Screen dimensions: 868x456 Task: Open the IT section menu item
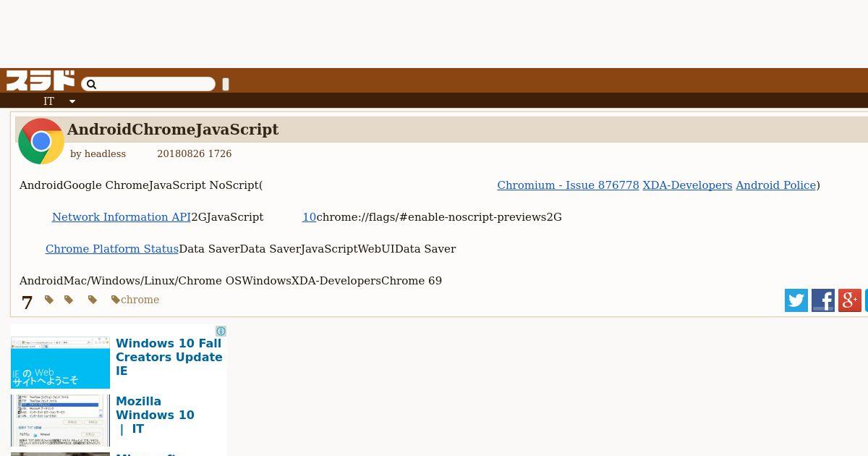click(48, 101)
